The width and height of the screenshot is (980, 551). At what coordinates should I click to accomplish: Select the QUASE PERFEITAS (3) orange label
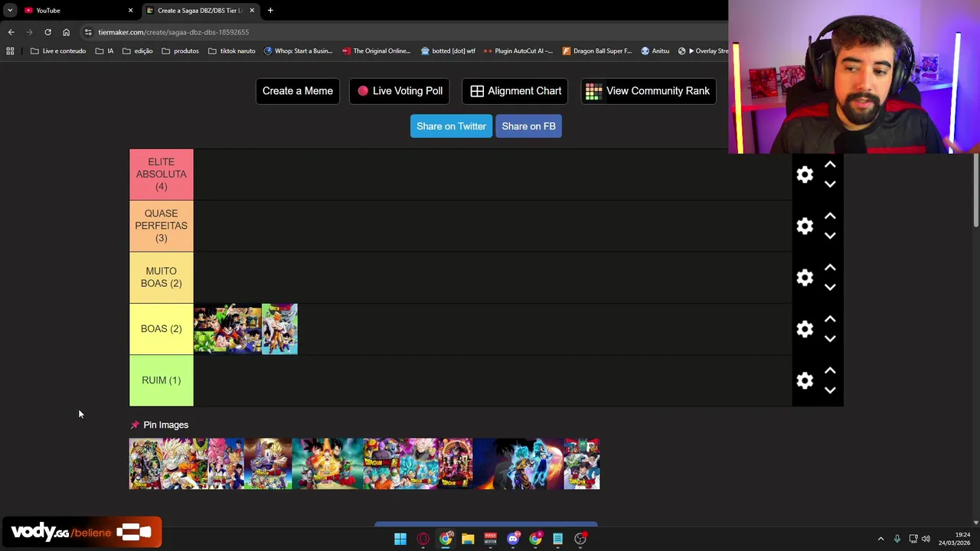pos(162,226)
